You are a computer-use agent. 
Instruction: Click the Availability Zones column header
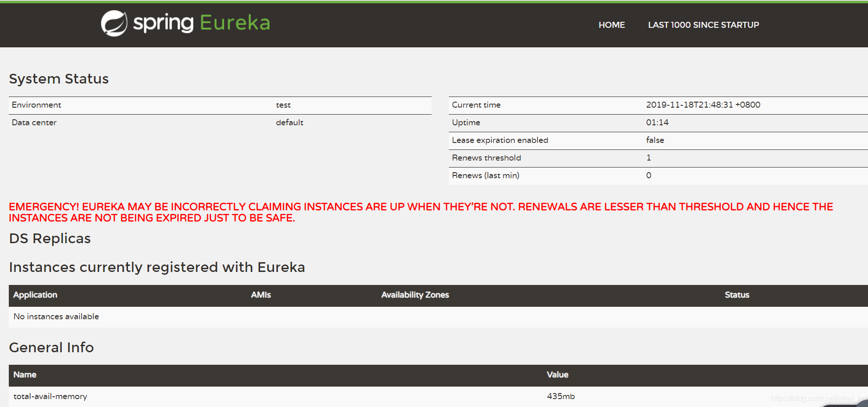415,295
